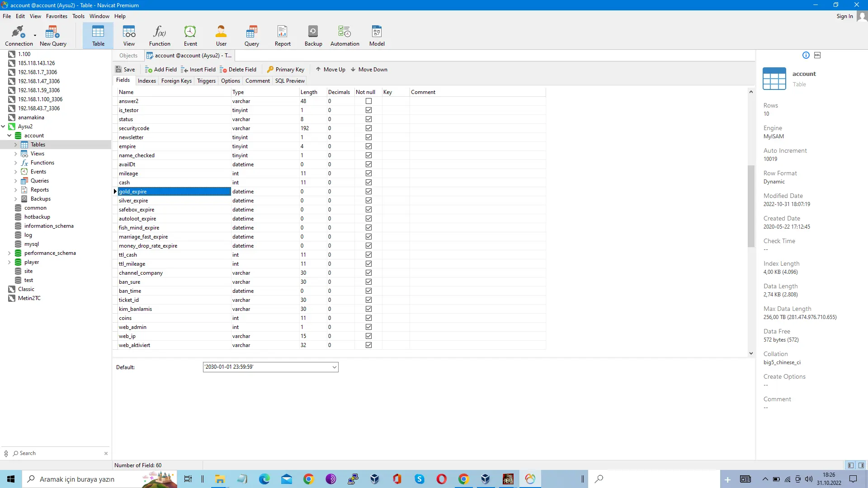The height and width of the screenshot is (488, 868).
Task: Click the Primary Key button
Action: coord(285,70)
